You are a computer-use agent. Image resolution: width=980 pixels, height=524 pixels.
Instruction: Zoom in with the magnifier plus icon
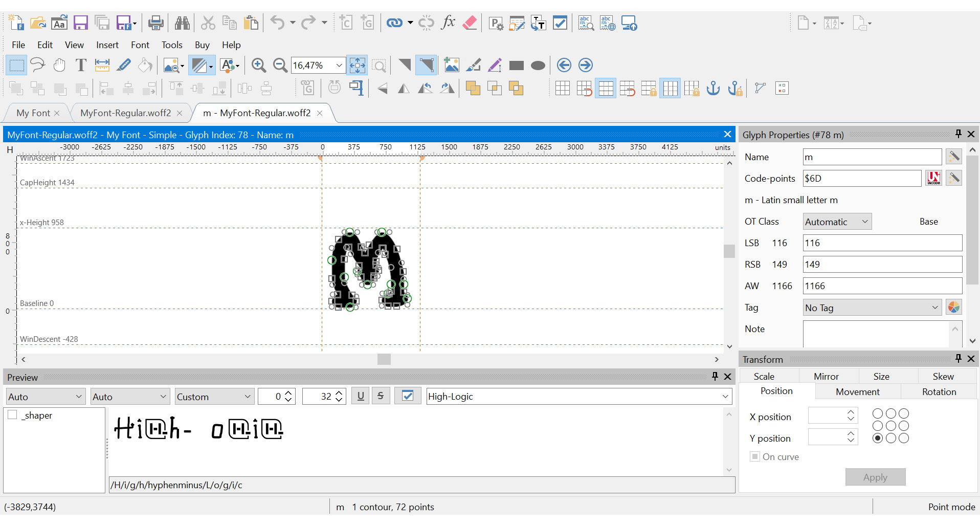click(x=259, y=65)
